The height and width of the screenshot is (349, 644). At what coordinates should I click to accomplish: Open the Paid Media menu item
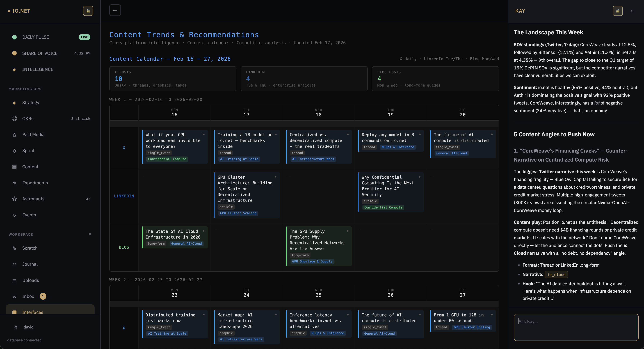(x=33, y=134)
